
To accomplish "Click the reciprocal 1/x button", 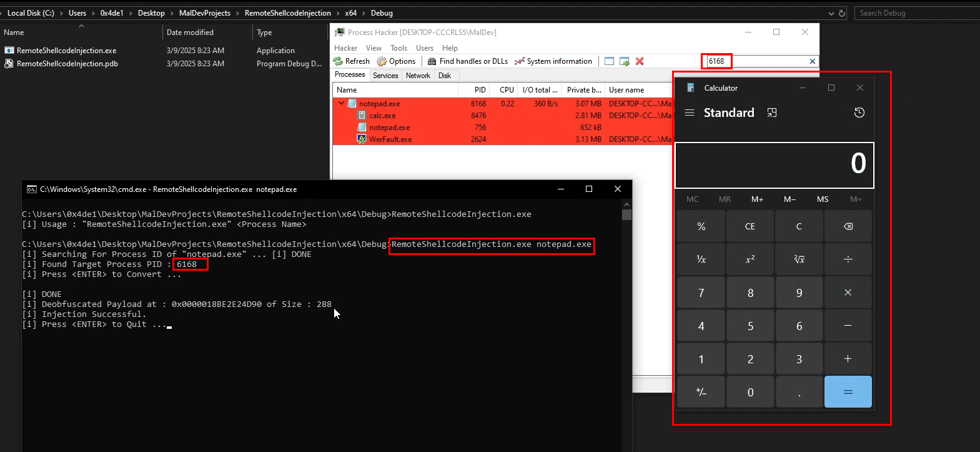I will click(701, 259).
